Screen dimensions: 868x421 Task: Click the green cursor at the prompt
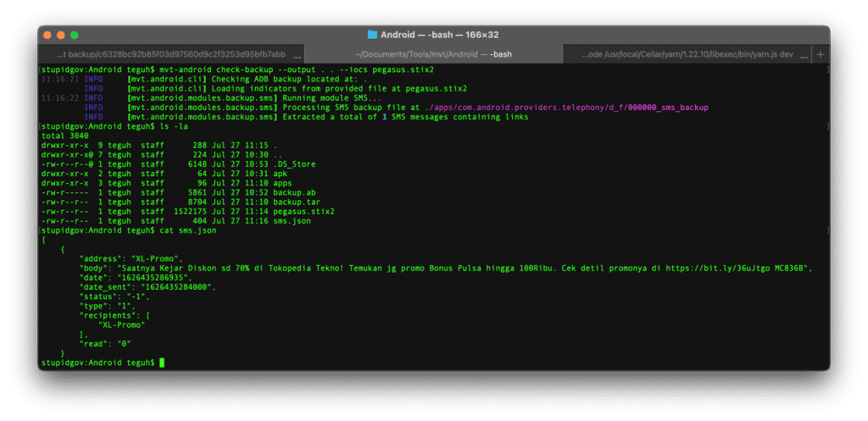click(x=161, y=362)
